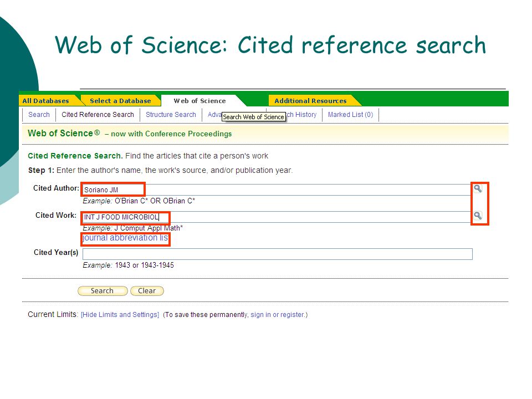The width and height of the screenshot is (532, 399).
Task: Click the Clear button
Action: [x=147, y=291]
